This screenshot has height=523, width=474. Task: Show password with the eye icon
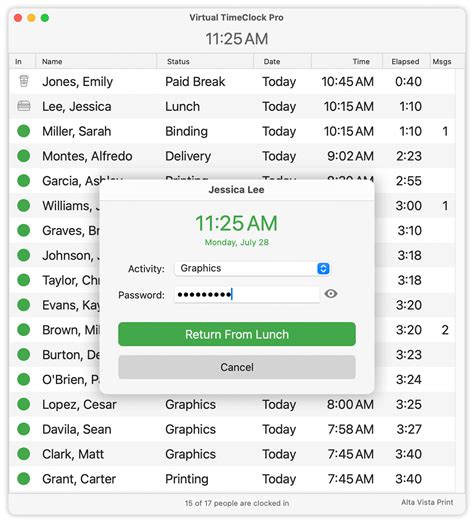point(331,294)
